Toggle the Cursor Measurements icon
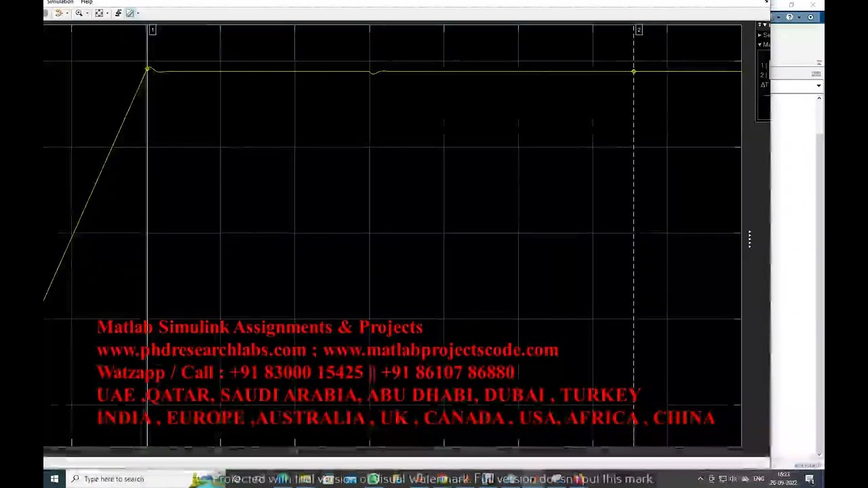Image resolution: width=868 pixels, height=488 pixels. (x=130, y=13)
